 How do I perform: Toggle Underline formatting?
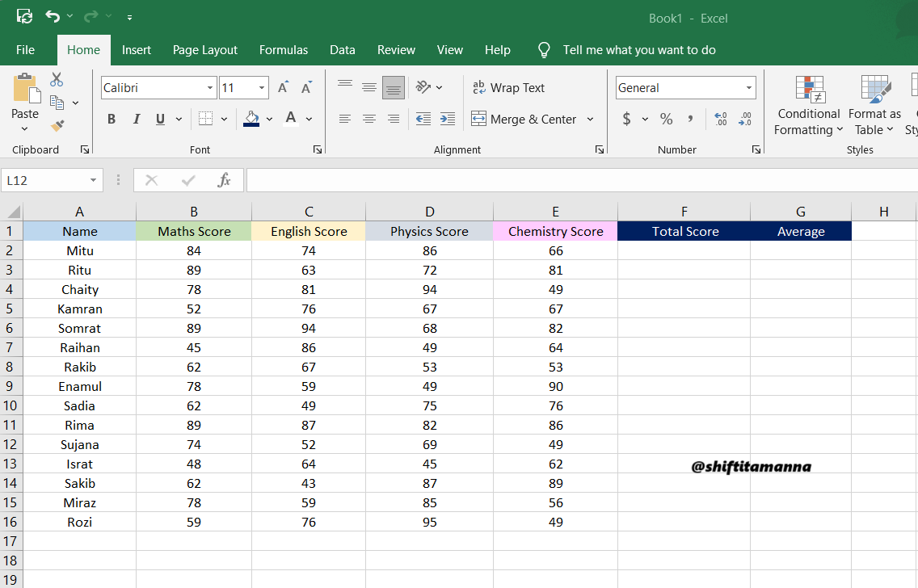click(x=160, y=120)
